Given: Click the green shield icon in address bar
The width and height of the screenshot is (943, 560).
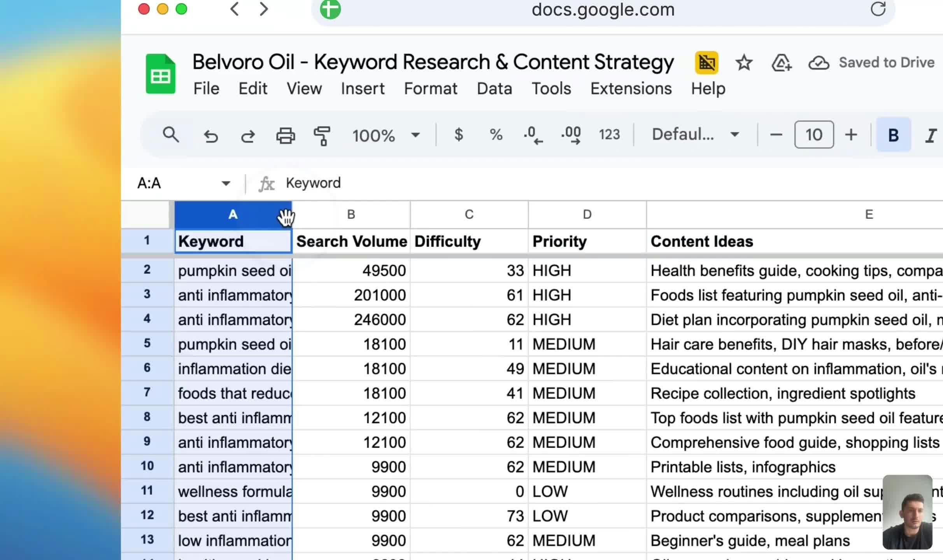Looking at the screenshot, I should click(330, 9).
